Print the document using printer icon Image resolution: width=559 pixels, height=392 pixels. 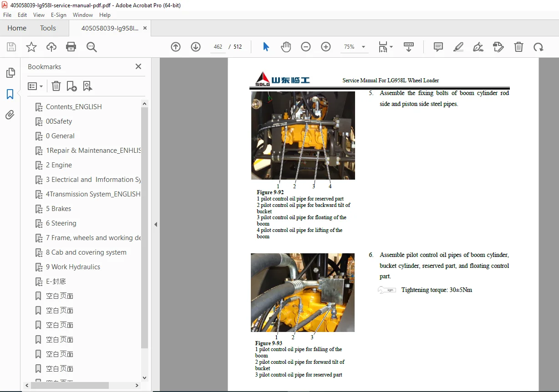71,47
